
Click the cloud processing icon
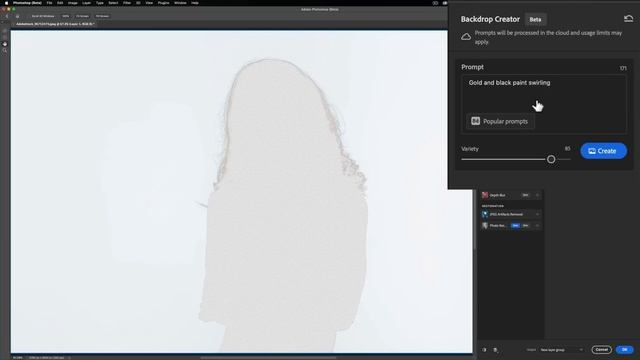[466, 37]
